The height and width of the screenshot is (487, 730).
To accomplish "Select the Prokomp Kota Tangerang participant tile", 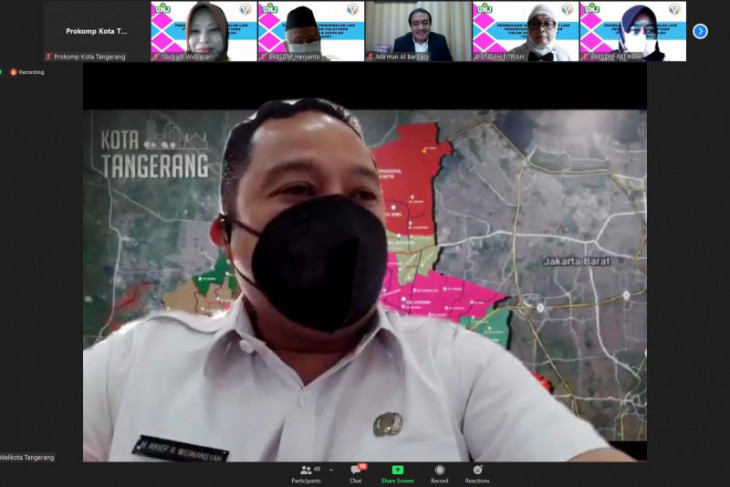I will click(97, 31).
